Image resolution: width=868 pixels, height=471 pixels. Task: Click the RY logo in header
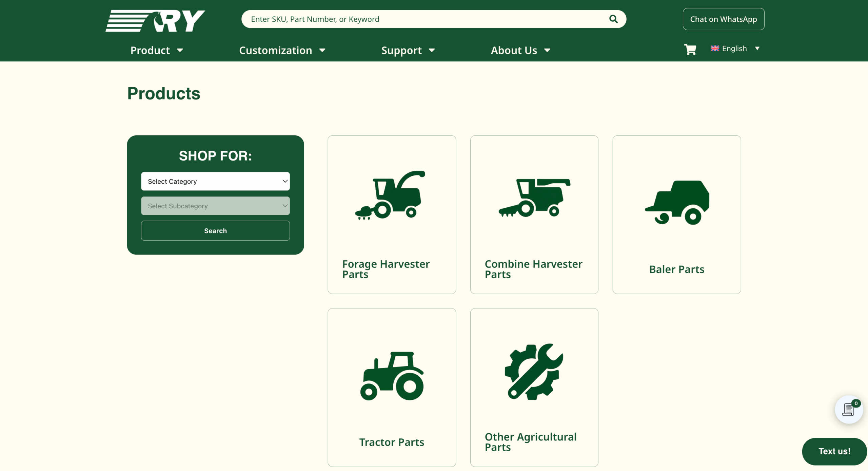155,21
